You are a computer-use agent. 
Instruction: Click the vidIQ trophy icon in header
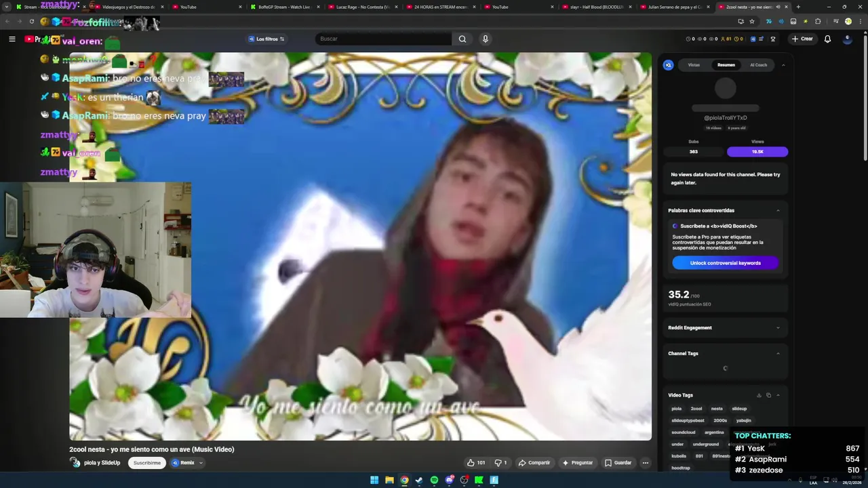pyautogui.click(x=772, y=39)
